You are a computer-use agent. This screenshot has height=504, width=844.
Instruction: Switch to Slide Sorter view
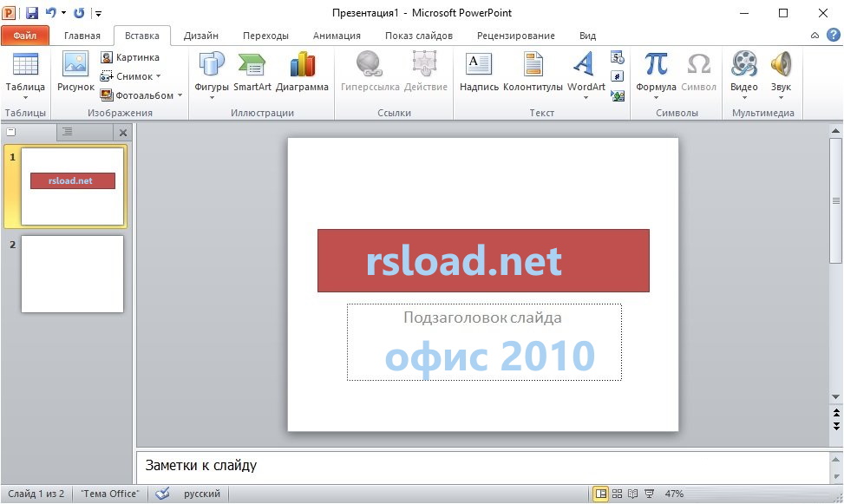tap(618, 494)
